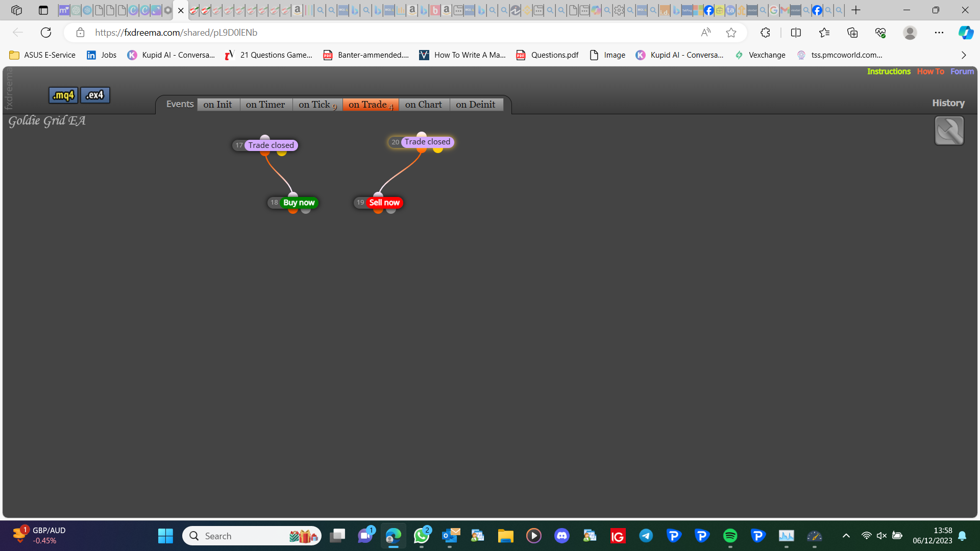Screen dimensions: 980x551
Task: Open WhatsApp from the taskbar
Action: point(422,536)
